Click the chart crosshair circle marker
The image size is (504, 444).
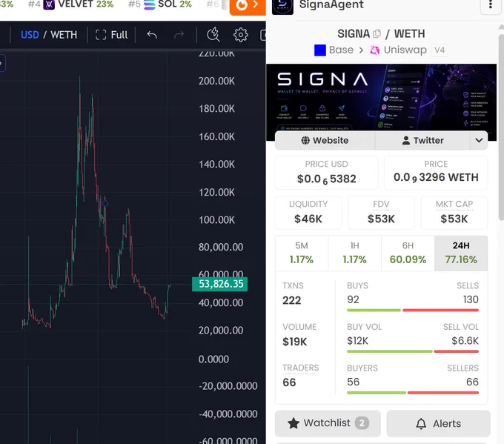point(105,203)
